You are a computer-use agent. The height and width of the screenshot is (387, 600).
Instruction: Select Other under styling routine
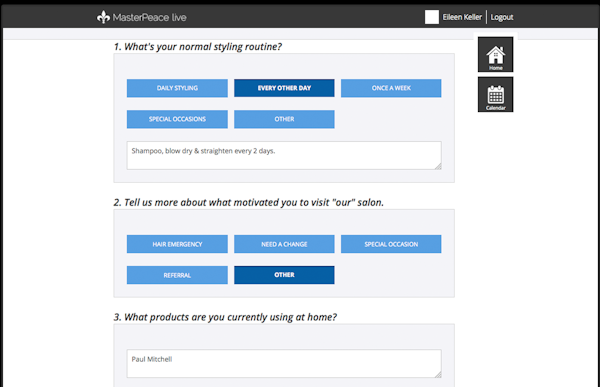[x=284, y=119]
